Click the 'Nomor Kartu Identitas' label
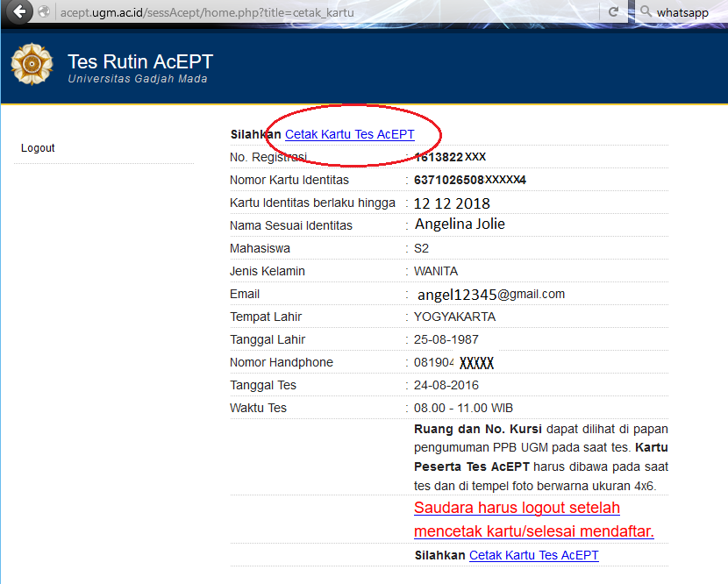This screenshot has height=584, width=728. coord(289,180)
